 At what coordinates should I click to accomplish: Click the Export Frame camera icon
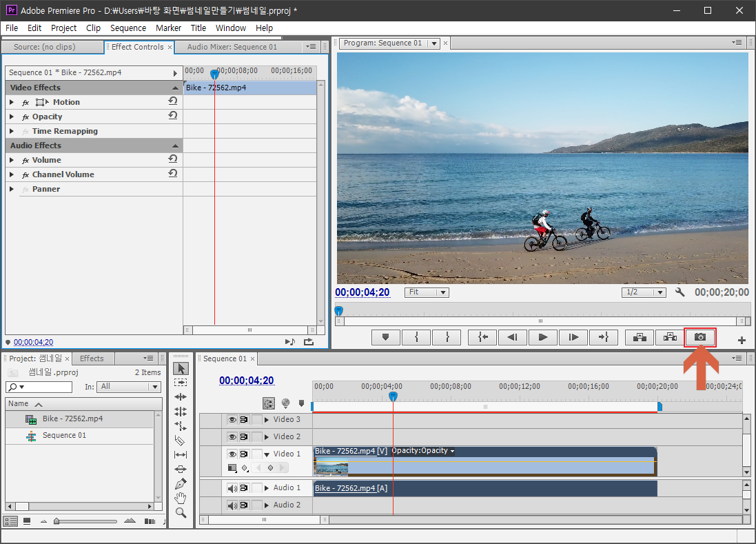click(x=699, y=337)
